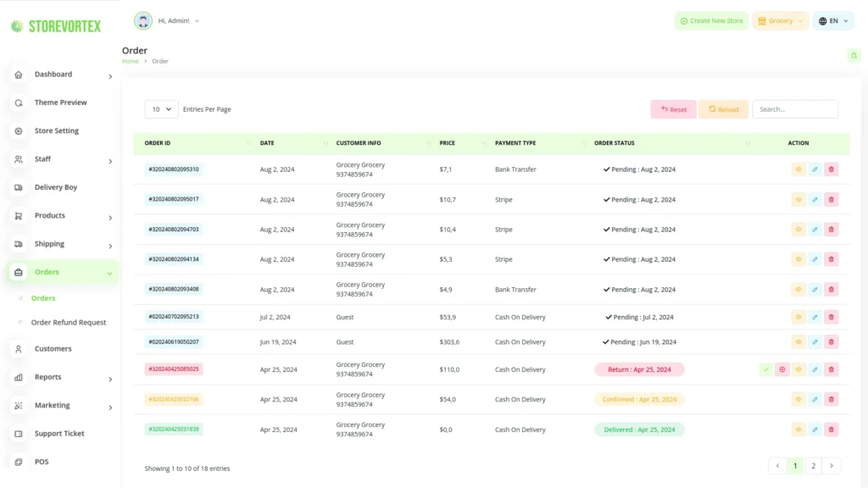This screenshot has height=488, width=868.
Task: Click the Support Ticket icon in the sidebar
Action: [18, 434]
